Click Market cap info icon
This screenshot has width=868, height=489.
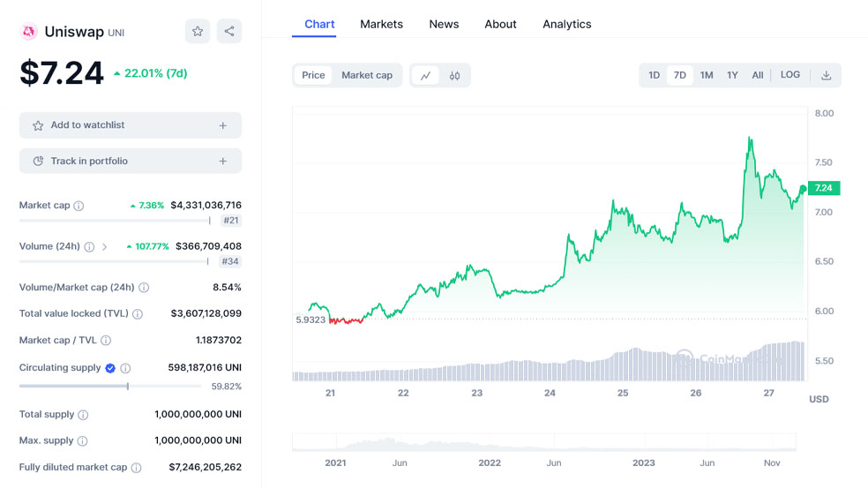pyautogui.click(x=79, y=206)
